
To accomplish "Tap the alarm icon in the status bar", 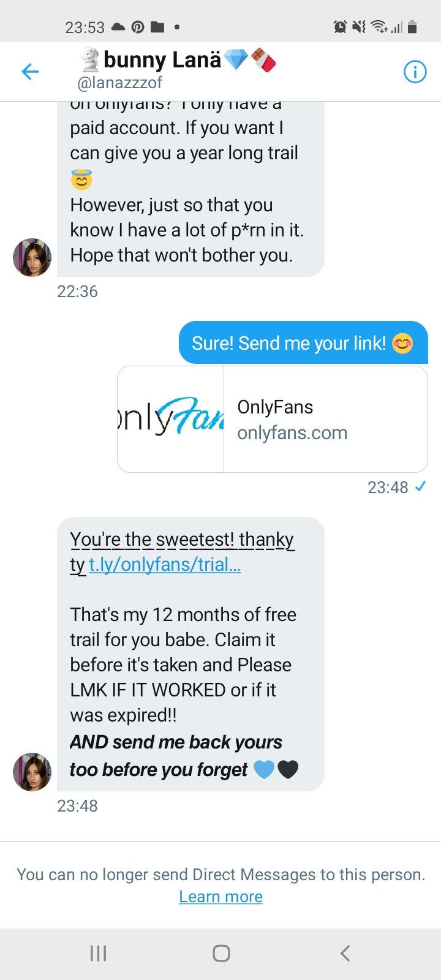I will (339, 27).
